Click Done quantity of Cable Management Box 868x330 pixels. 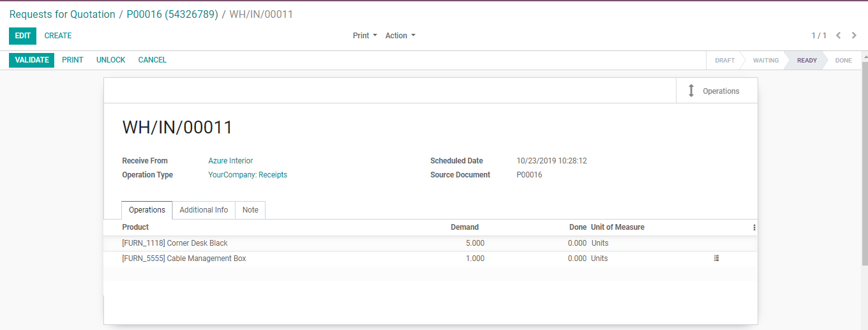(x=577, y=259)
